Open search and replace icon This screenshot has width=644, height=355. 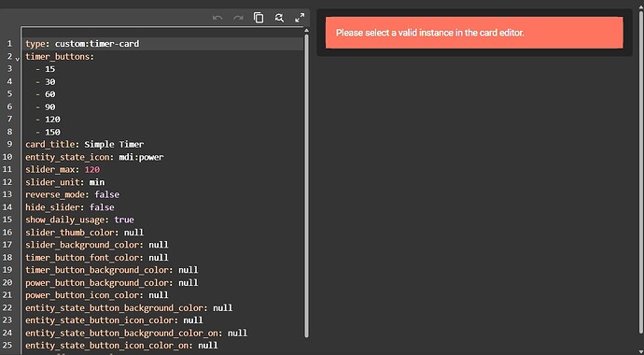[x=279, y=18]
